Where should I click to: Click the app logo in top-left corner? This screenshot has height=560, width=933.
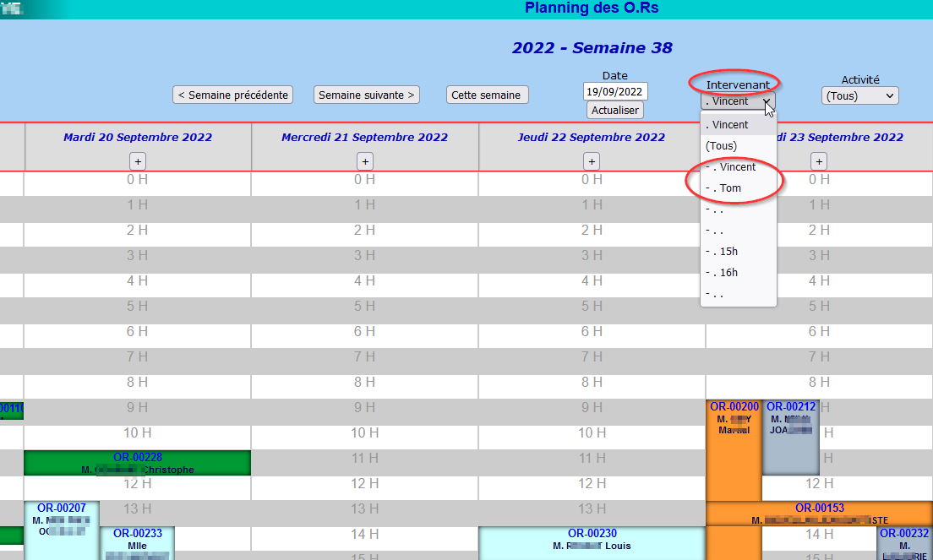[x=12, y=9]
